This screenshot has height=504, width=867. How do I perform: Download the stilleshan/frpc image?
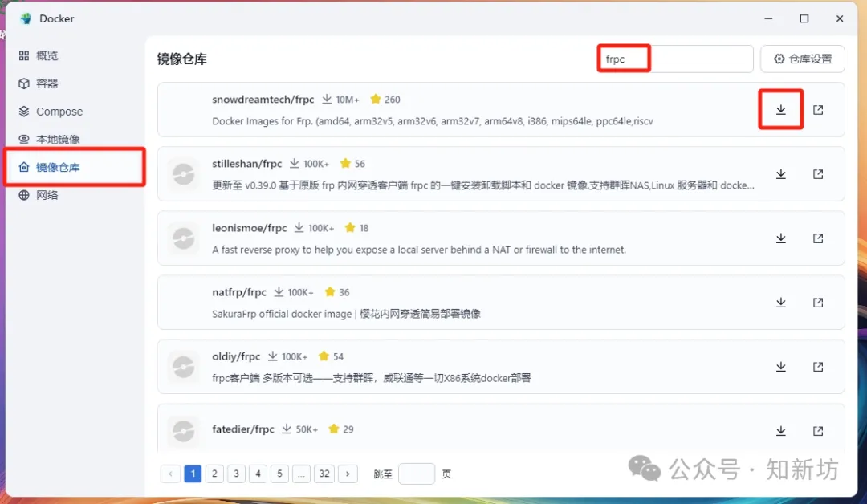tap(781, 174)
